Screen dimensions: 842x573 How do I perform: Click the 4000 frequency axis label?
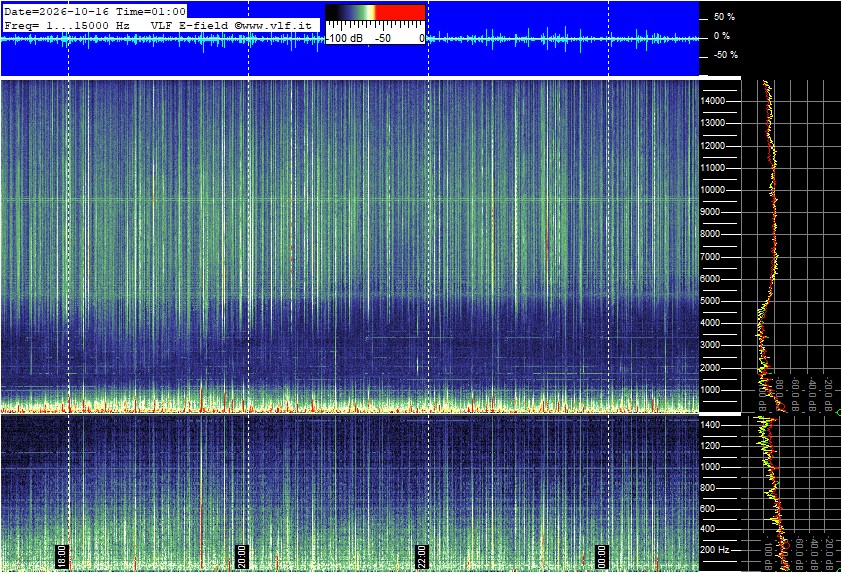click(710, 323)
